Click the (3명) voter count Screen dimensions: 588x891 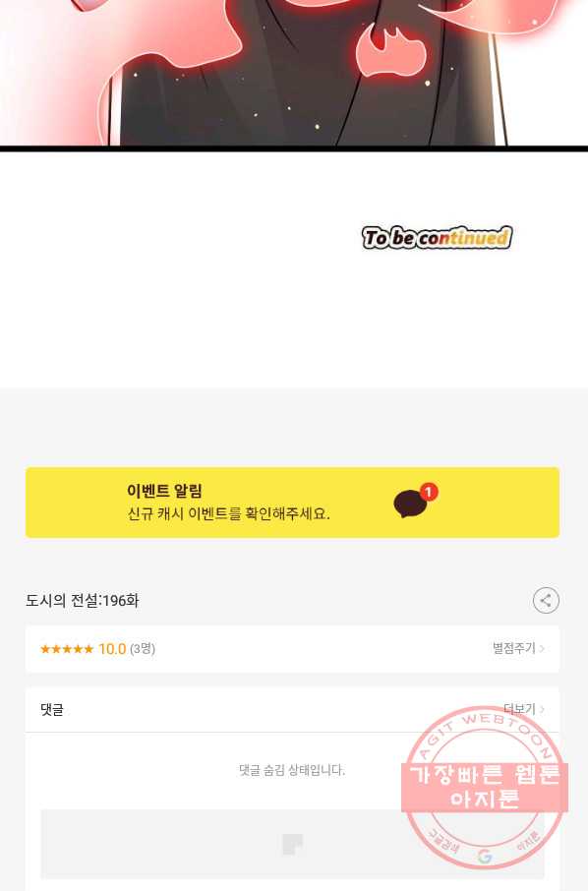(143, 649)
